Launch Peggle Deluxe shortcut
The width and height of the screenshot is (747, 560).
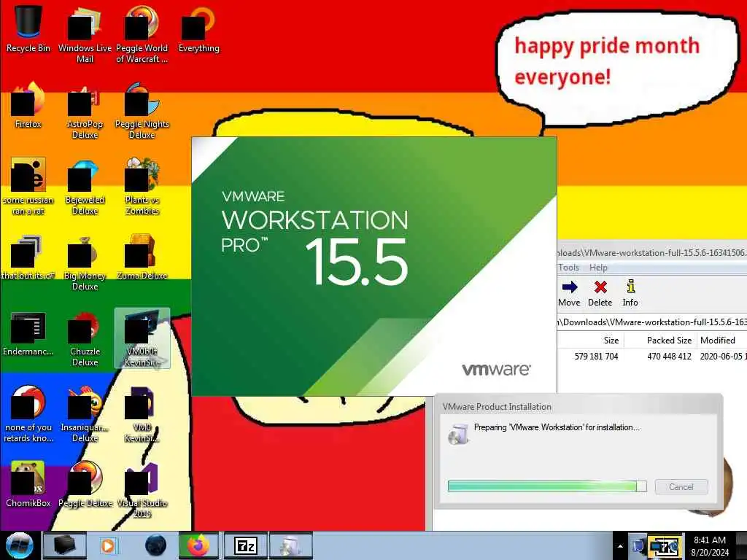pyautogui.click(x=85, y=485)
